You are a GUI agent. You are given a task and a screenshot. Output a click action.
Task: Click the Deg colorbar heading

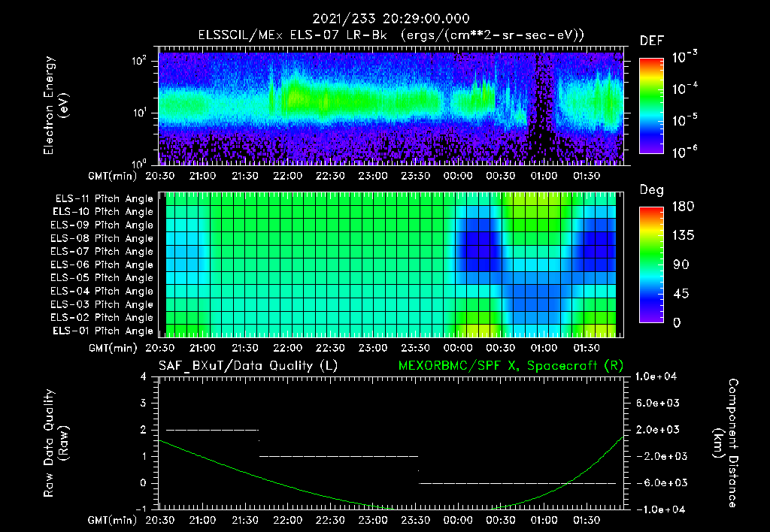tap(652, 190)
